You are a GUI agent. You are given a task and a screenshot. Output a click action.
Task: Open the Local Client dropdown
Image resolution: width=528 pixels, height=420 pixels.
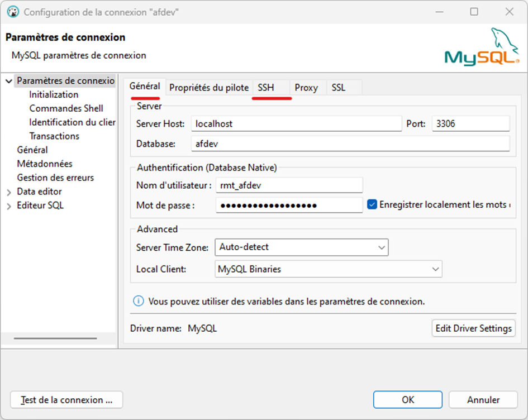[329, 269]
